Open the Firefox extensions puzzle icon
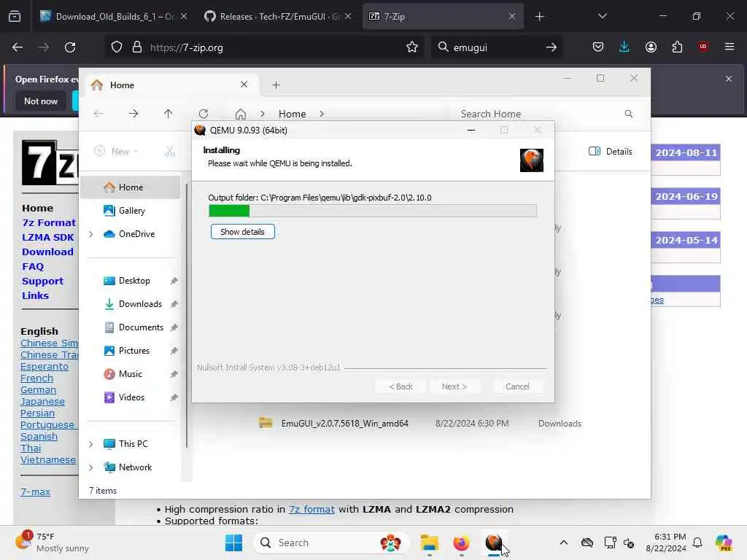 pyautogui.click(x=677, y=47)
